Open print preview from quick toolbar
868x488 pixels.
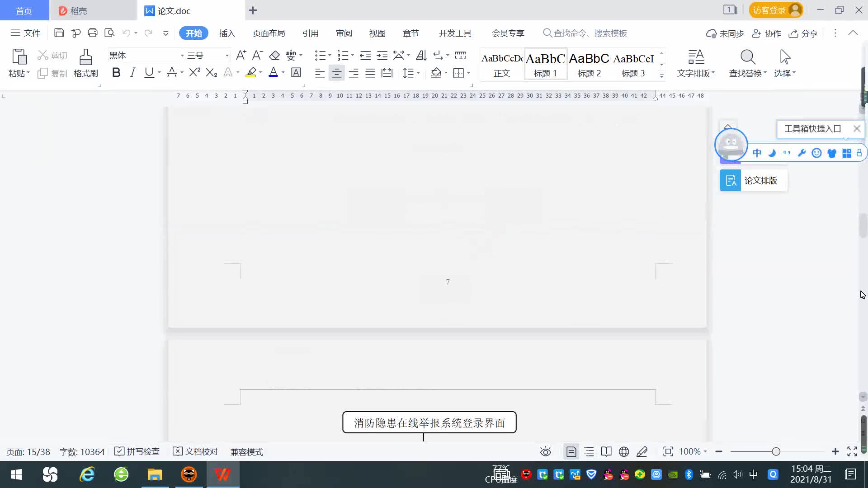[x=109, y=33]
